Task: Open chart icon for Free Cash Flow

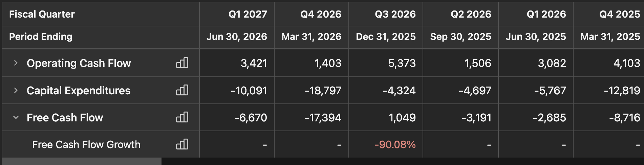Action: 182,117
